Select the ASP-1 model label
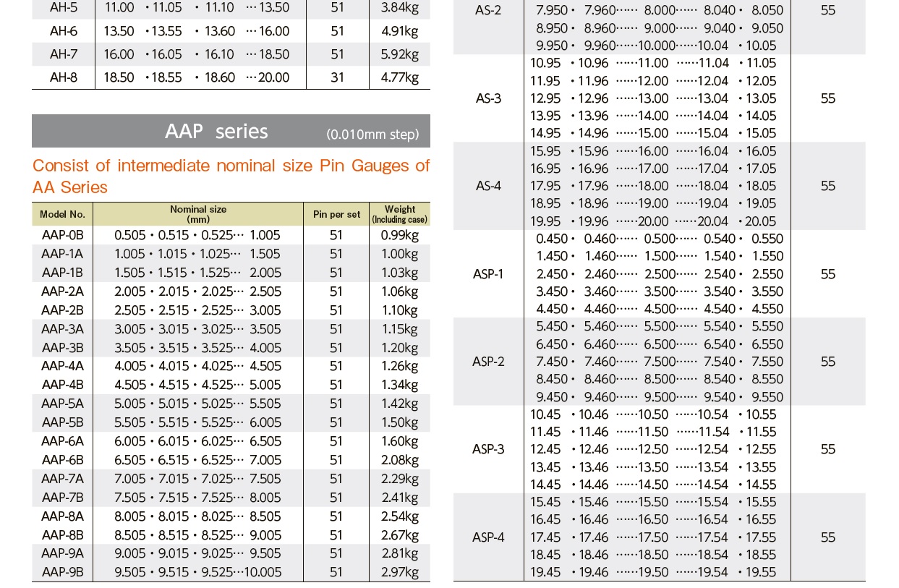 tap(488, 274)
